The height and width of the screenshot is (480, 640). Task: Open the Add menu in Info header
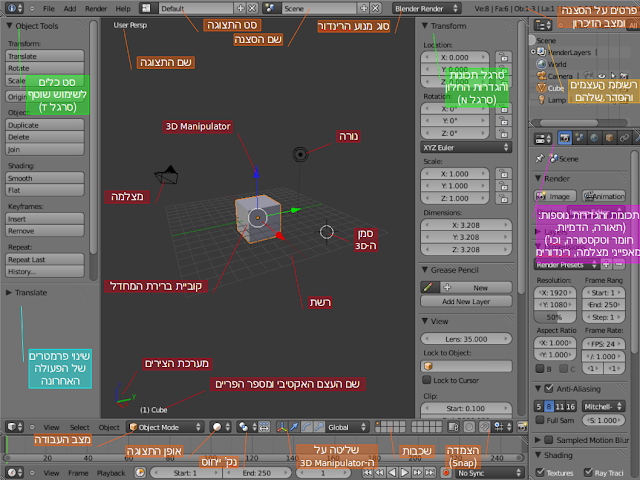point(70,9)
